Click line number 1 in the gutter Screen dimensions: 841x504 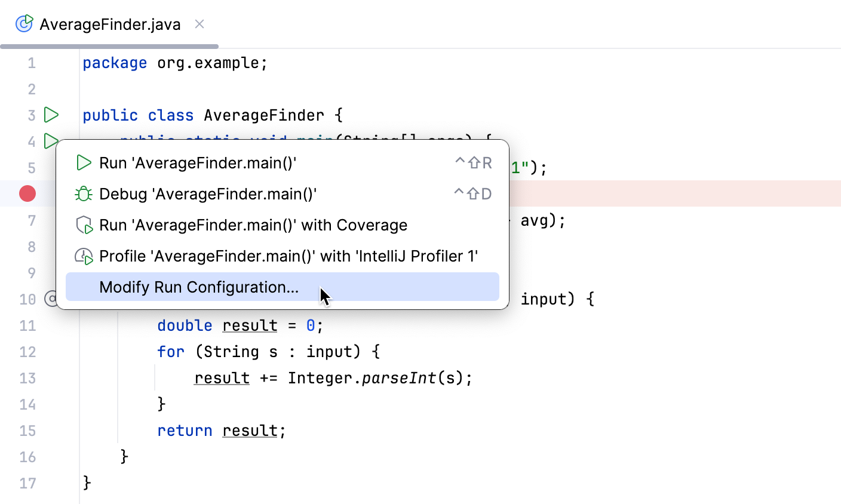point(32,63)
